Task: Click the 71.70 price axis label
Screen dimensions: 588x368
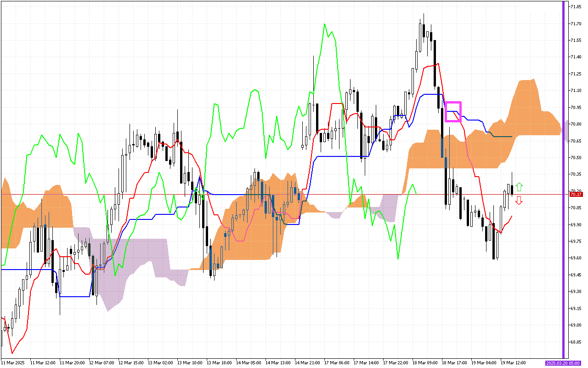Action: click(x=576, y=23)
